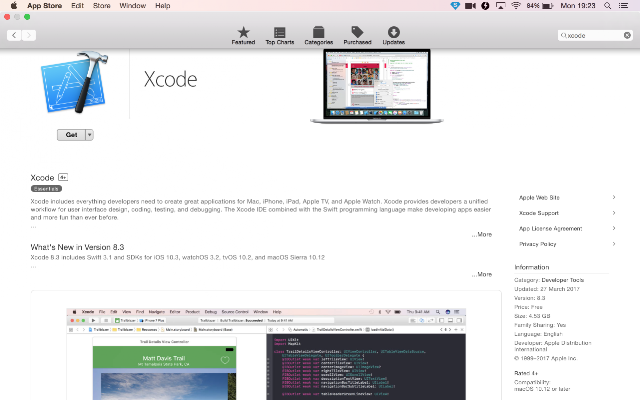Click the Updated: 27 March 2017 entry
Image resolution: width=640 pixels, height=400 pixels.
click(x=547, y=289)
